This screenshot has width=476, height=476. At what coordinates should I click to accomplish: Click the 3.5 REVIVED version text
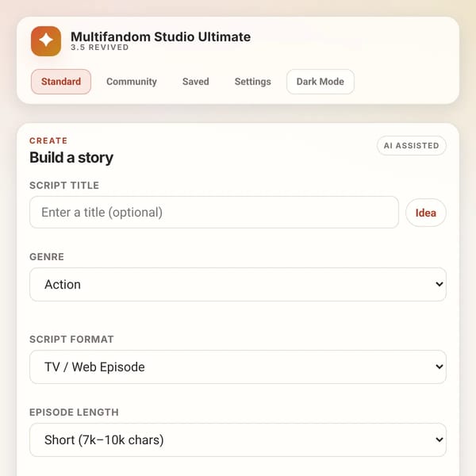tap(100, 48)
